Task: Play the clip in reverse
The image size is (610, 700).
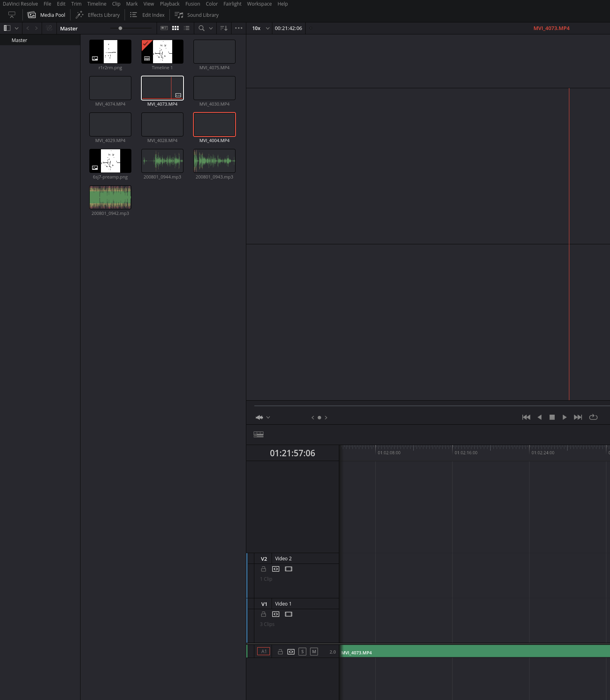Action: click(x=540, y=417)
